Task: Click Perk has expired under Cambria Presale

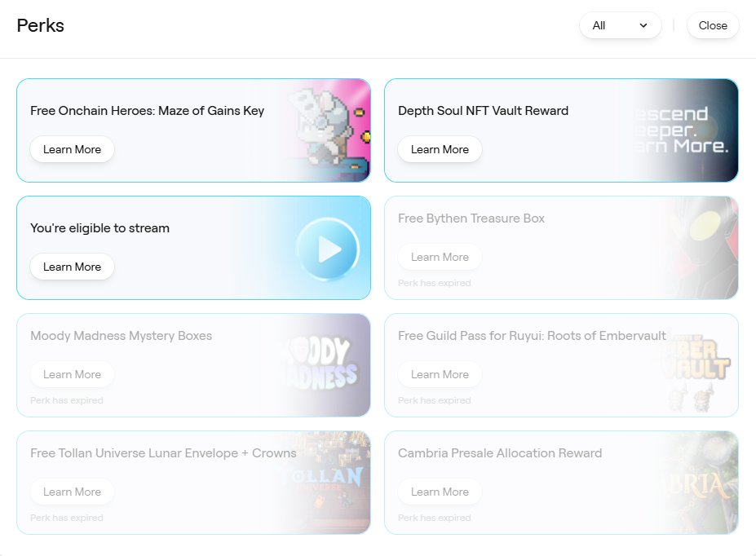Action: (435, 518)
